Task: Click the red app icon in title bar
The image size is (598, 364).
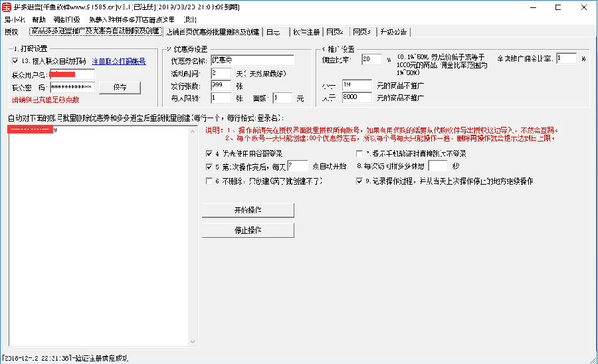Action: [7, 7]
